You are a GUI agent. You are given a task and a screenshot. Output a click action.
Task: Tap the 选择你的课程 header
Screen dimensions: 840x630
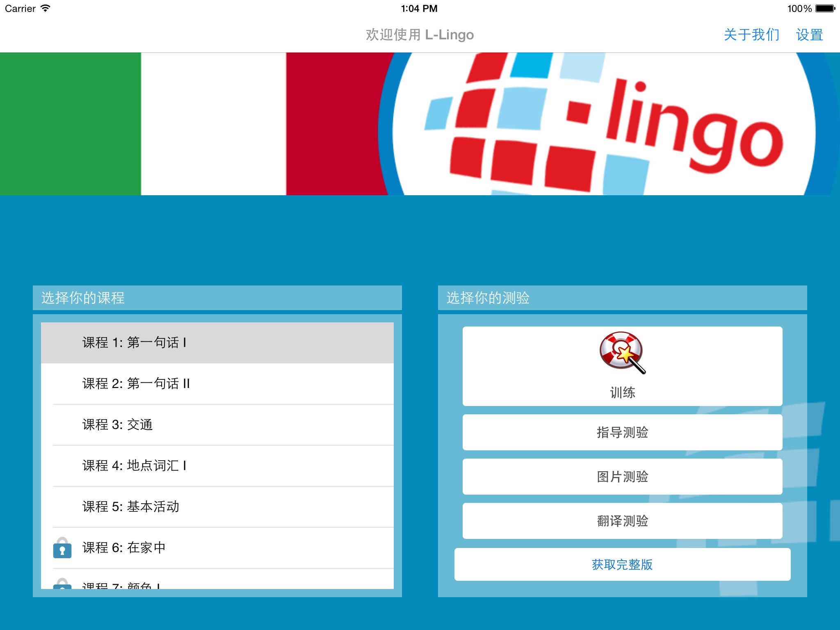tap(217, 298)
